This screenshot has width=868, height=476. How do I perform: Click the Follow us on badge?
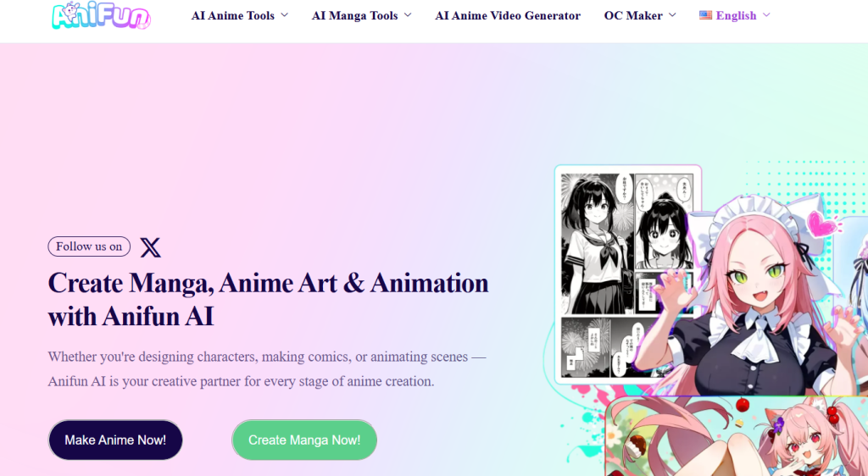[89, 246]
